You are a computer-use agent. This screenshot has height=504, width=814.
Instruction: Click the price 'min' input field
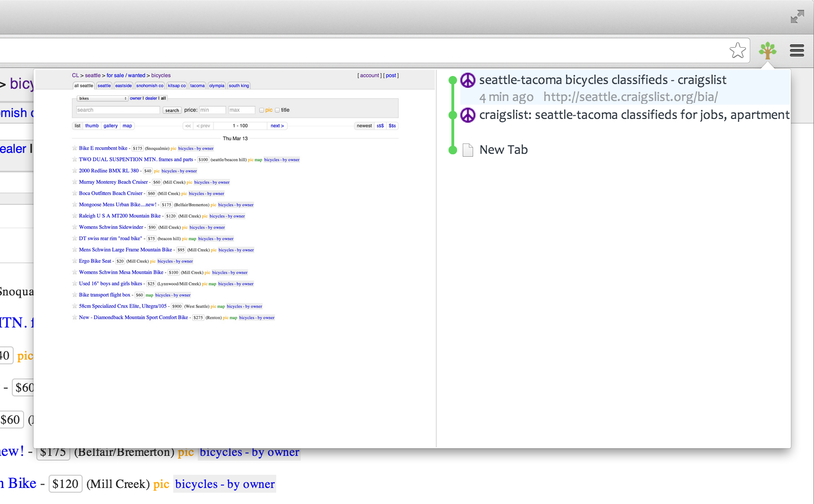click(x=212, y=110)
